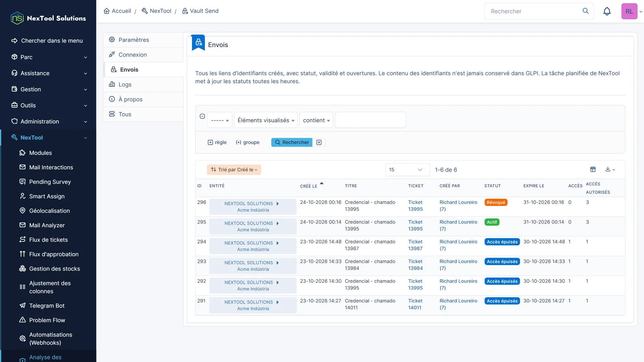Image resolution: width=644 pixels, height=362 pixels.
Task: Click the Actif status badge
Action: [x=492, y=222]
